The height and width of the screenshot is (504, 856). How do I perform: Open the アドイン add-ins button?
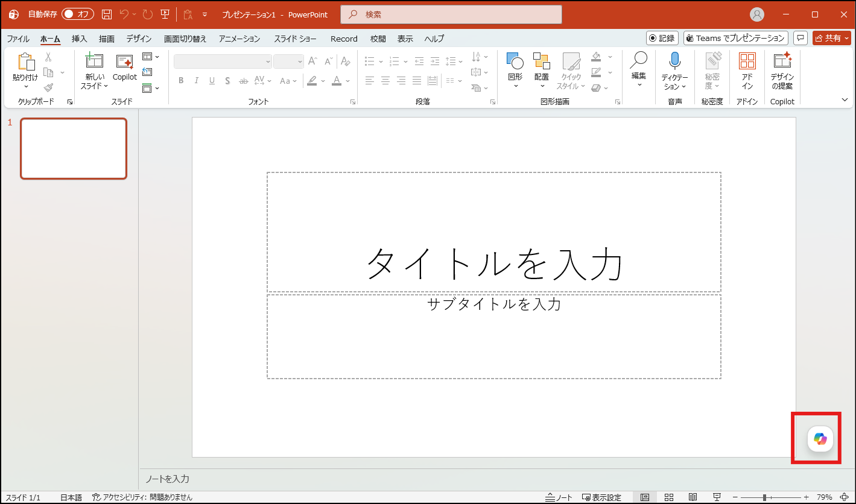747,71
